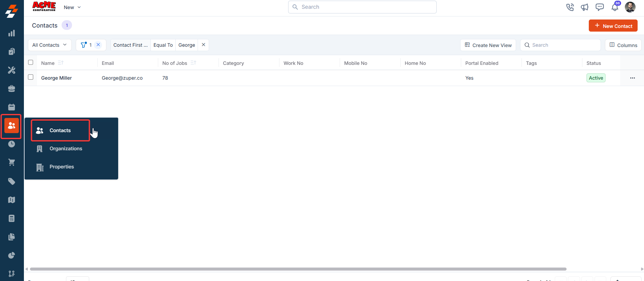The width and height of the screenshot is (644, 281).
Task: Click the Create New View button
Action: tap(488, 45)
